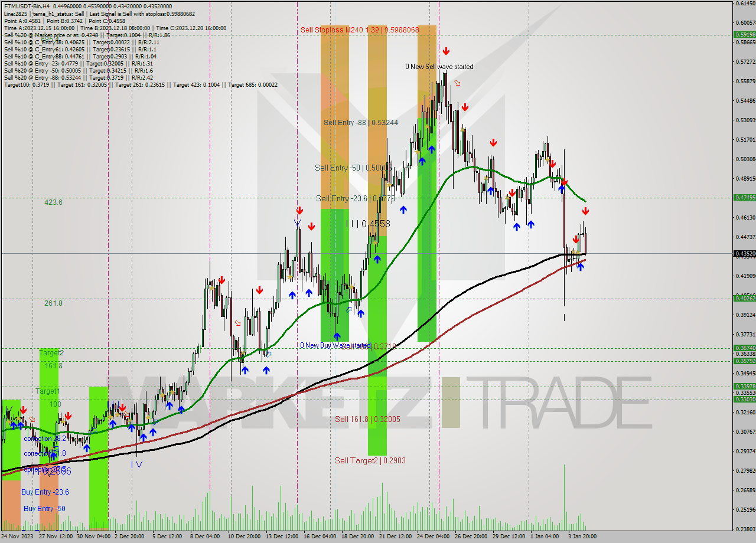Click the green 0.36740 price level tag
This screenshot has height=543, width=756.
pyautogui.click(x=744, y=348)
